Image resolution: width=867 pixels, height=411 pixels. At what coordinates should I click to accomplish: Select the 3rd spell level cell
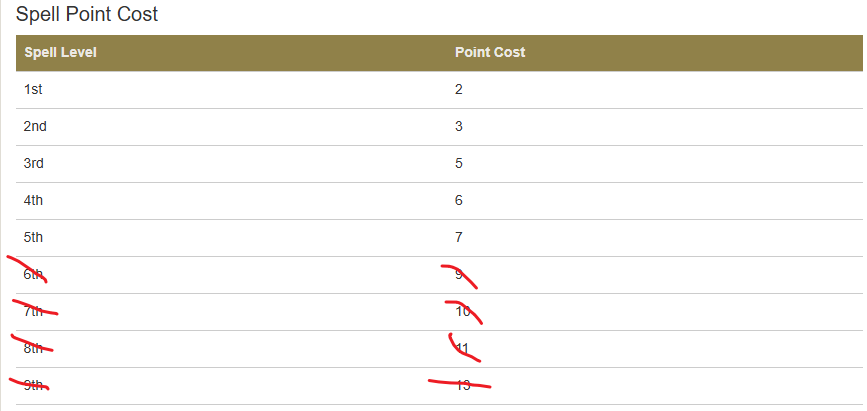(34, 163)
